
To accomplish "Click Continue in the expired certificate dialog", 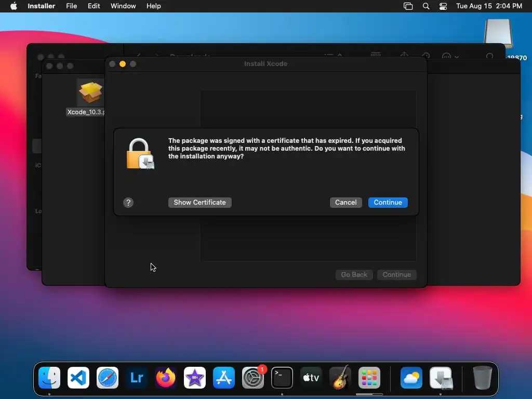I will click(388, 203).
